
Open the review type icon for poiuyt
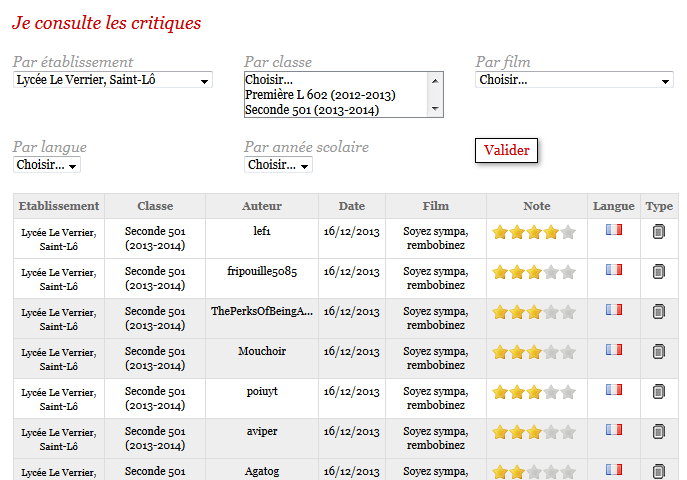pos(659,391)
